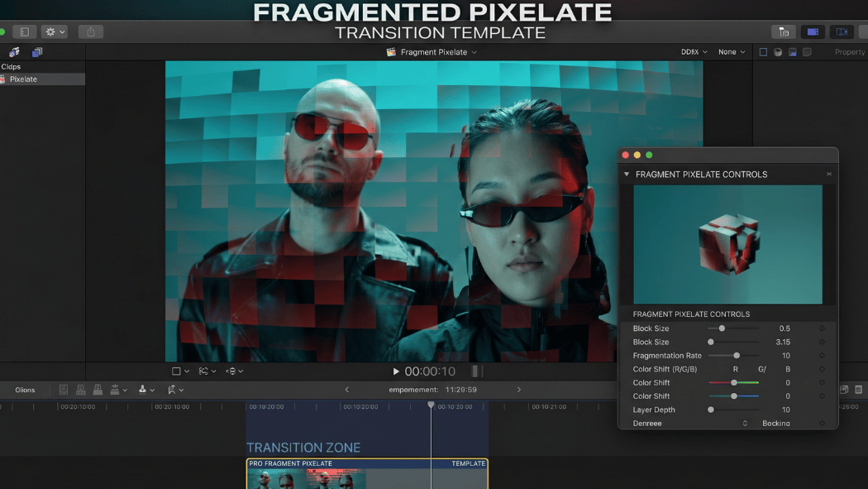Click the Block Size value 0.5
The image size is (868, 489).
click(785, 328)
